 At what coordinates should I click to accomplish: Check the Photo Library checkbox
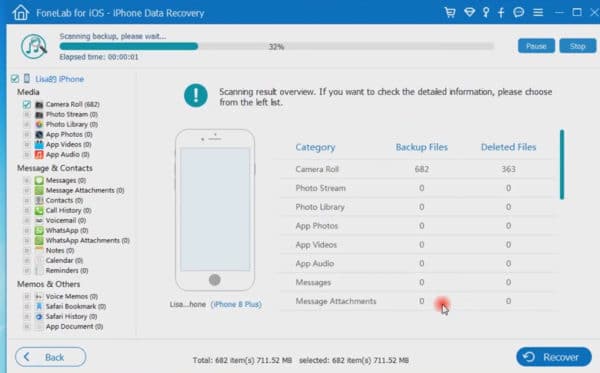pyautogui.click(x=27, y=124)
